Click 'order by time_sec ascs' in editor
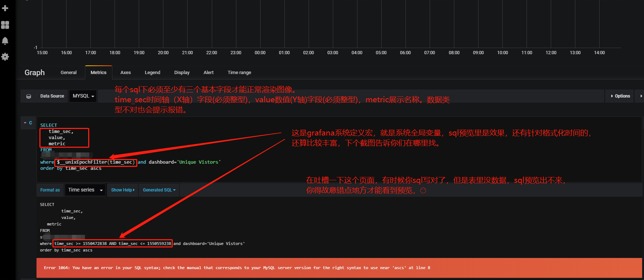Image resolution: width=644 pixels, height=280 pixels. click(x=71, y=168)
